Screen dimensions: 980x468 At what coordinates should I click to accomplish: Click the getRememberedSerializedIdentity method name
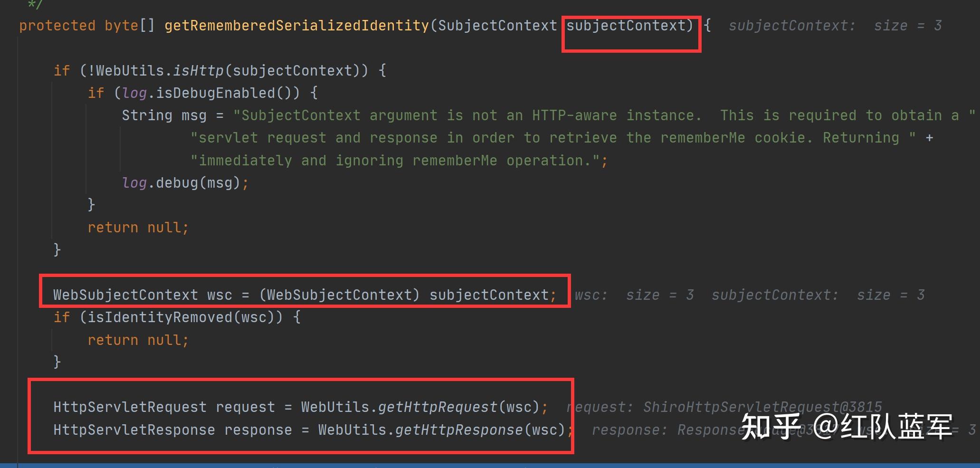tap(297, 26)
